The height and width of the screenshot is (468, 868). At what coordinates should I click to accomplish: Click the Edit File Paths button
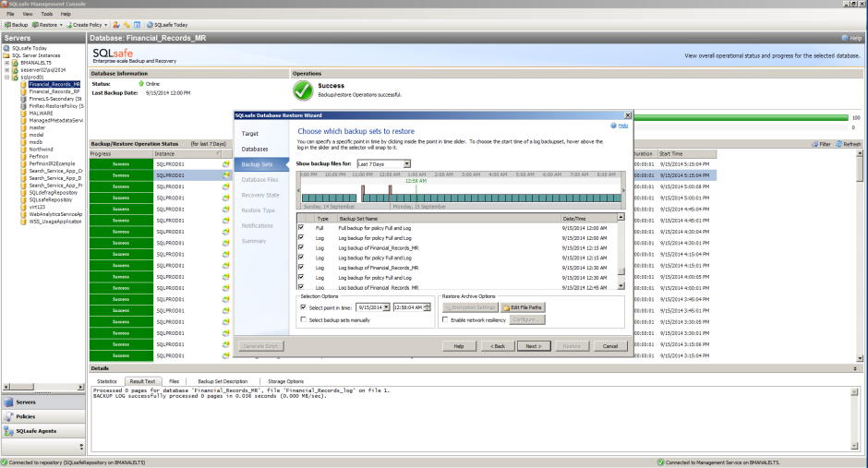pos(524,307)
